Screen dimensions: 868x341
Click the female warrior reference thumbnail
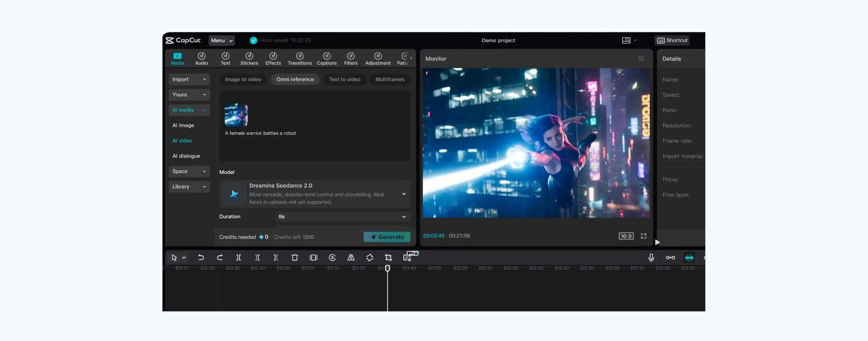click(236, 115)
